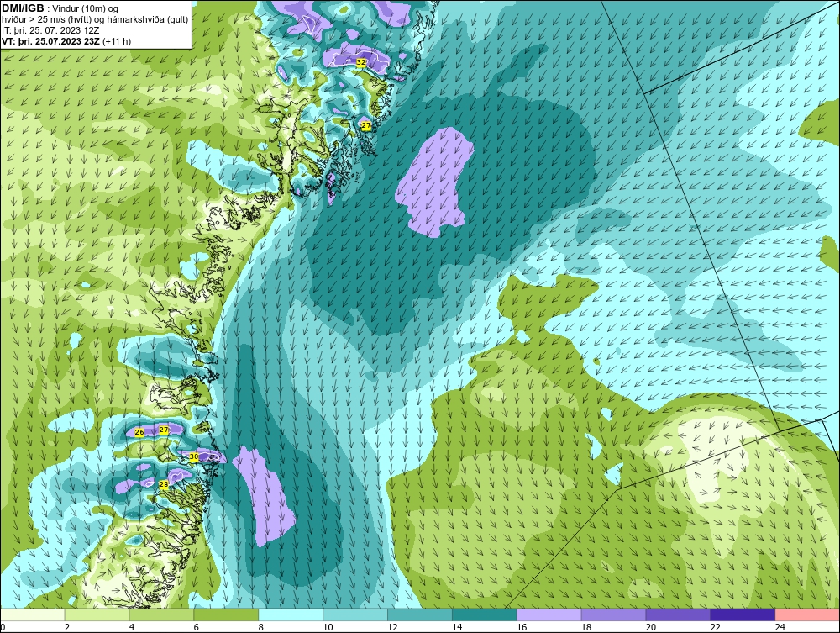Screen dimensions: 840x633
Task: Click the dark indigo 22–24 m/s legend swatch
Action: [x=743, y=615]
